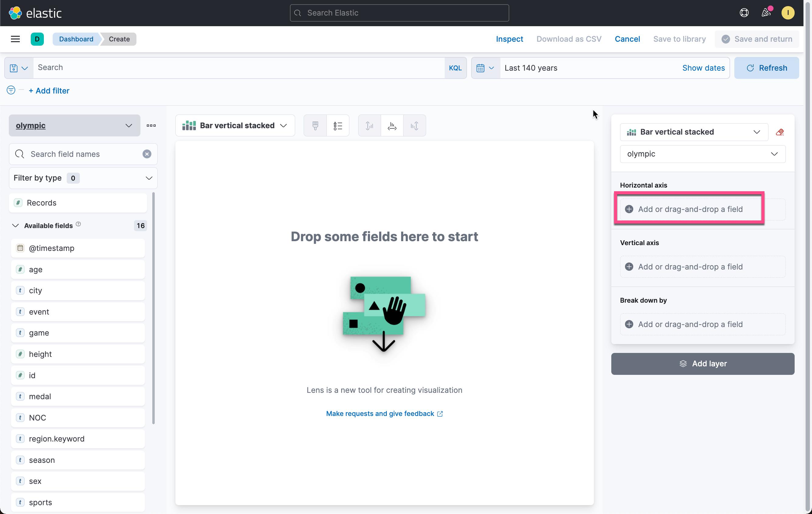The width and height of the screenshot is (812, 514).
Task: Open the calendar quick date menu
Action: pyautogui.click(x=485, y=68)
